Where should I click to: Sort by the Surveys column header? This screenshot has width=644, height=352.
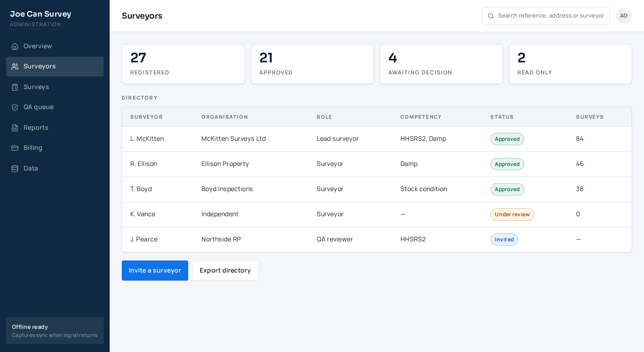[590, 117]
